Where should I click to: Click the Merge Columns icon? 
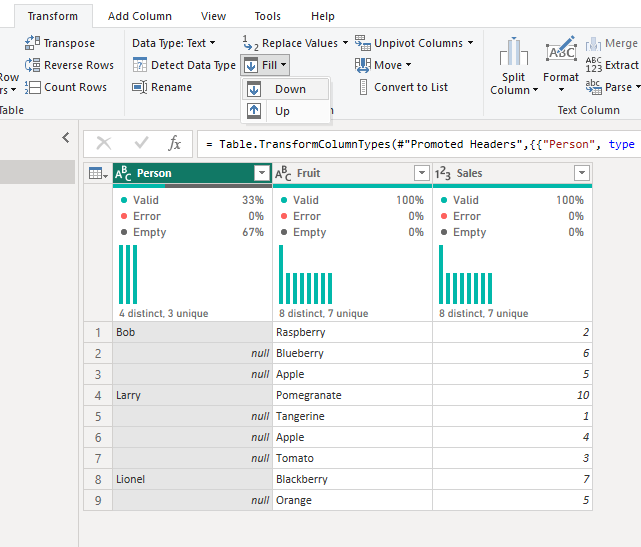coord(593,44)
